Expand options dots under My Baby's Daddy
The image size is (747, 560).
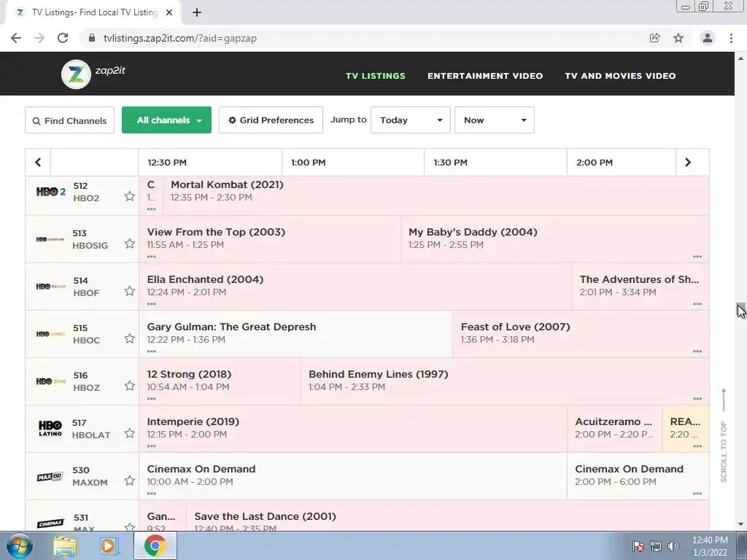pyautogui.click(x=697, y=257)
